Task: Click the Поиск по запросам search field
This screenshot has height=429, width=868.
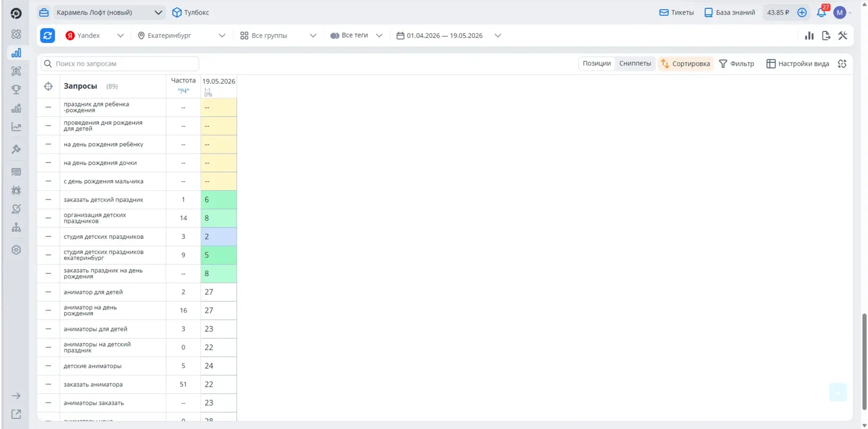Action: pos(120,64)
